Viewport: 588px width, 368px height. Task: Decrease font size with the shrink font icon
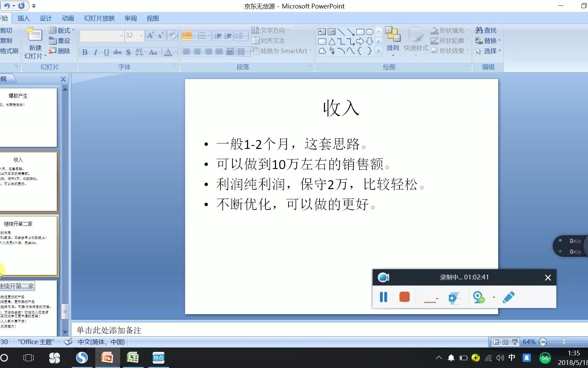(160, 35)
